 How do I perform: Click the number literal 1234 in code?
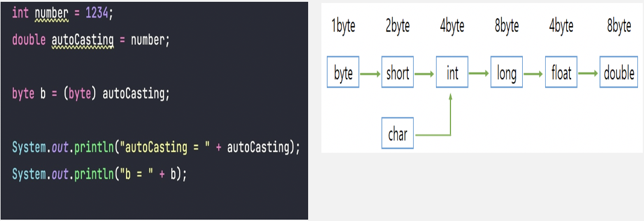coord(97,13)
